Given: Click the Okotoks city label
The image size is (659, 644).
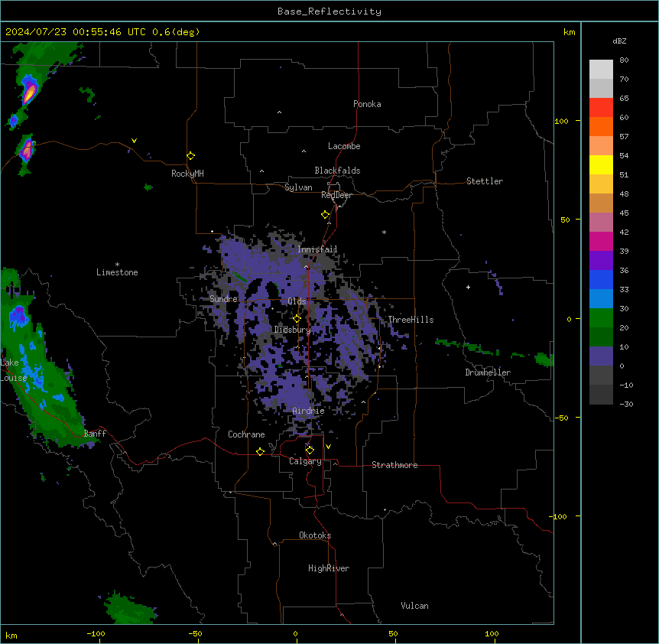Looking at the screenshot, I should pos(315,535).
